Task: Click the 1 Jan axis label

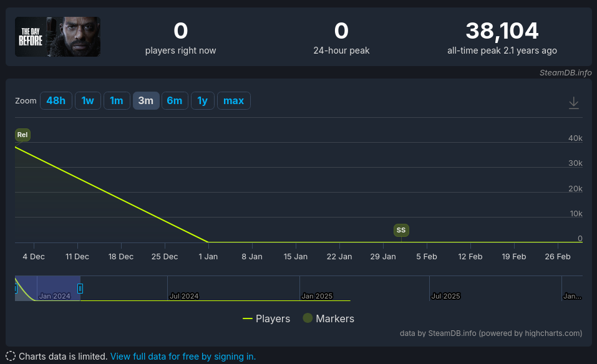Action: point(208,257)
